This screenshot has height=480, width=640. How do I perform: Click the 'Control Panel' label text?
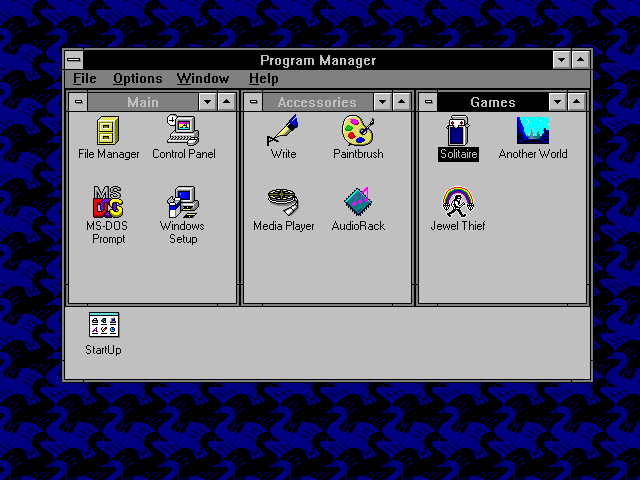point(184,154)
